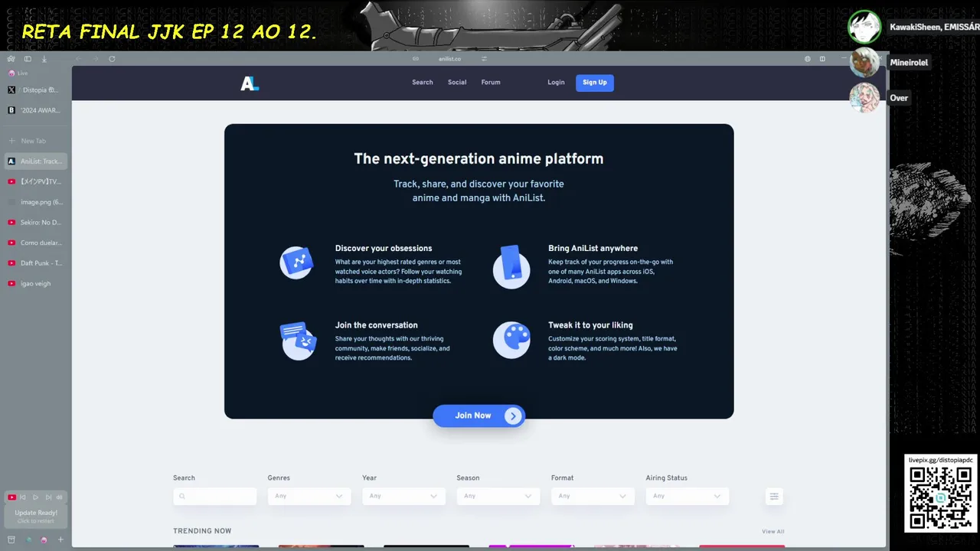Open the archive box icon at sidebar bottom
The image size is (980, 551).
pyautogui.click(x=11, y=540)
